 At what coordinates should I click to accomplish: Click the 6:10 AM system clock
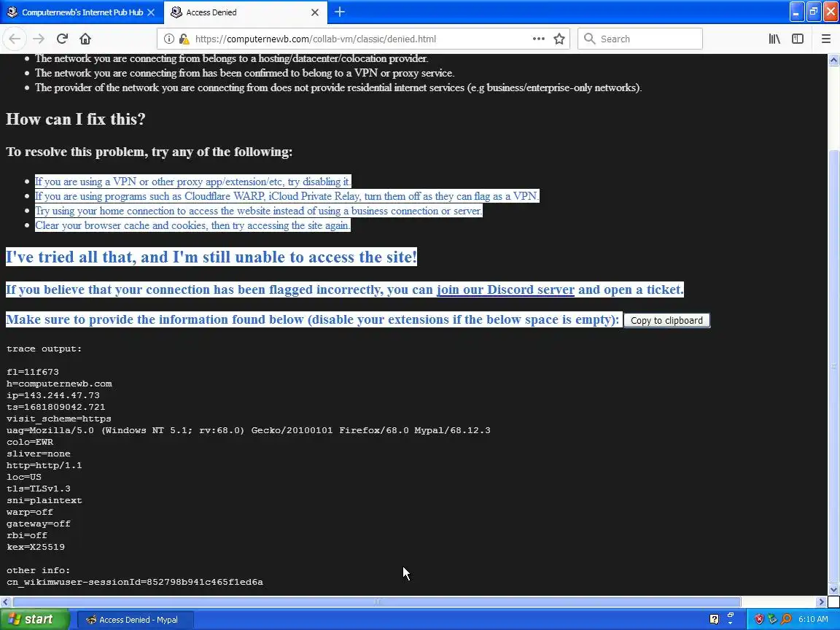(813, 619)
